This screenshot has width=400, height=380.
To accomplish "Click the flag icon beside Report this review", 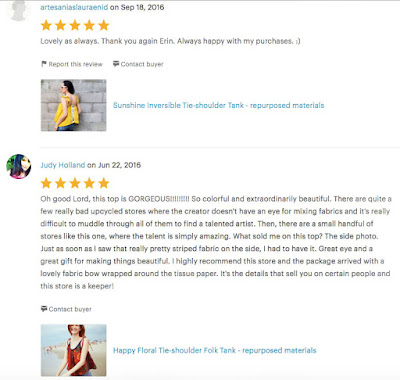I will point(44,64).
